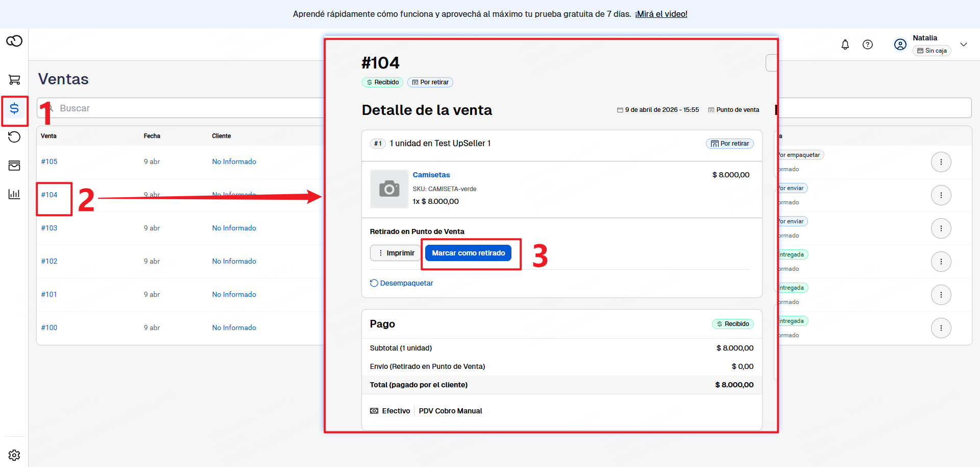The image size is (980, 467).
Task: Click Marcar como retirado button
Action: pos(468,253)
